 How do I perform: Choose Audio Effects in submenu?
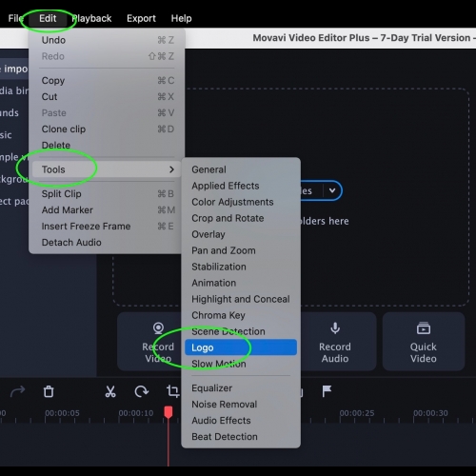241,420
